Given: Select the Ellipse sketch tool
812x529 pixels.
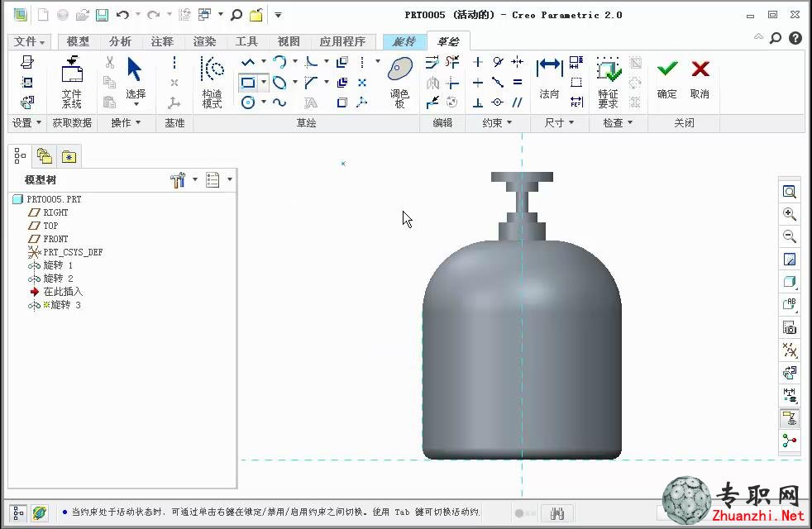Looking at the screenshot, I should [x=279, y=83].
